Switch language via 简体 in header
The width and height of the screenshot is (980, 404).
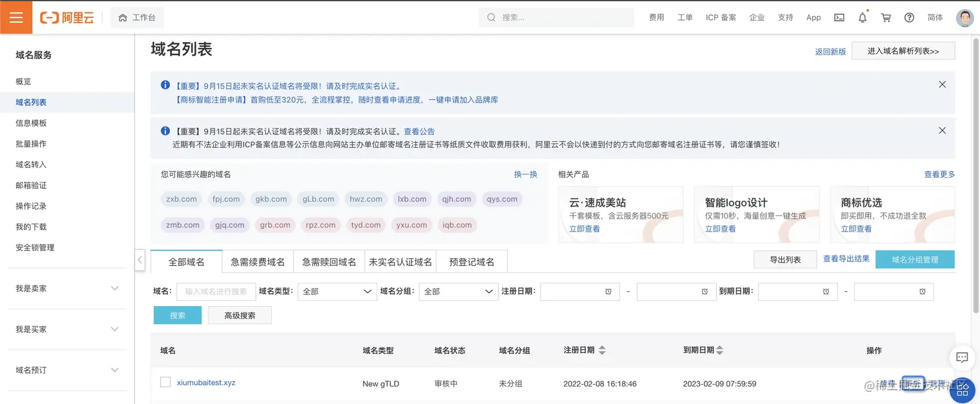[935, 18]
